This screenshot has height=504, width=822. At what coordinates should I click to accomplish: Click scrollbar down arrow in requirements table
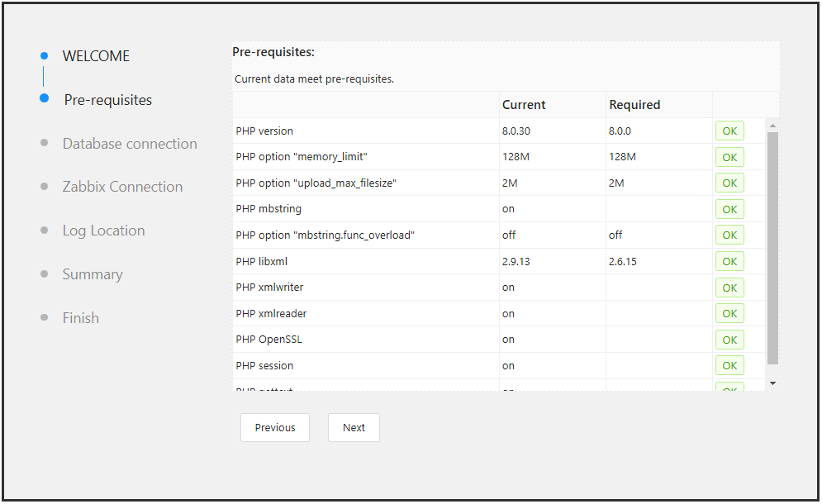pyautogui.click(x=772, y=383)
